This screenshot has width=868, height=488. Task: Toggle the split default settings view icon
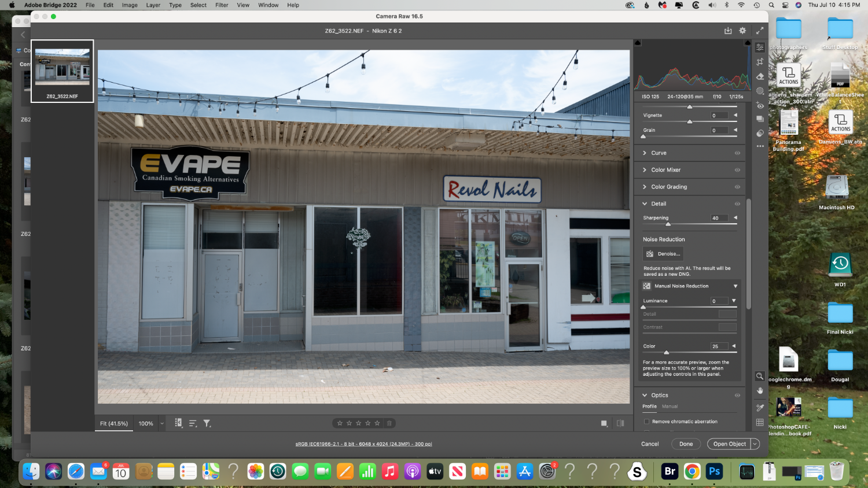click(620, 423)
